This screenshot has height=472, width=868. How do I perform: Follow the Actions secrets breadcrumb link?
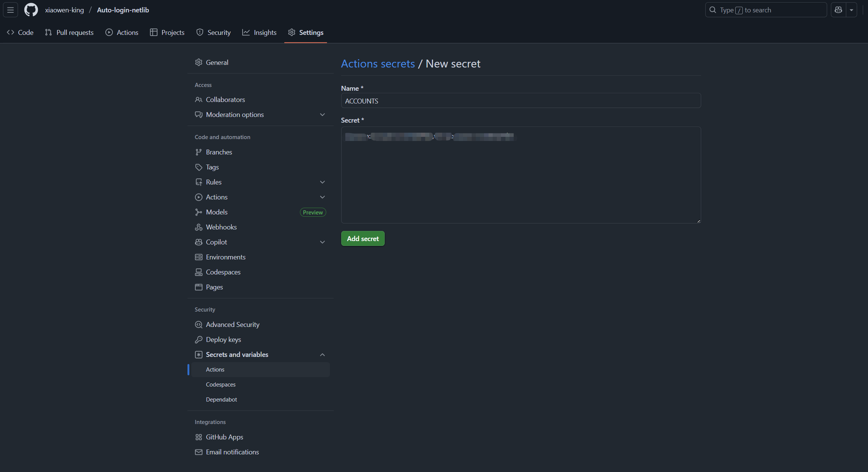(x=378, y=64)
